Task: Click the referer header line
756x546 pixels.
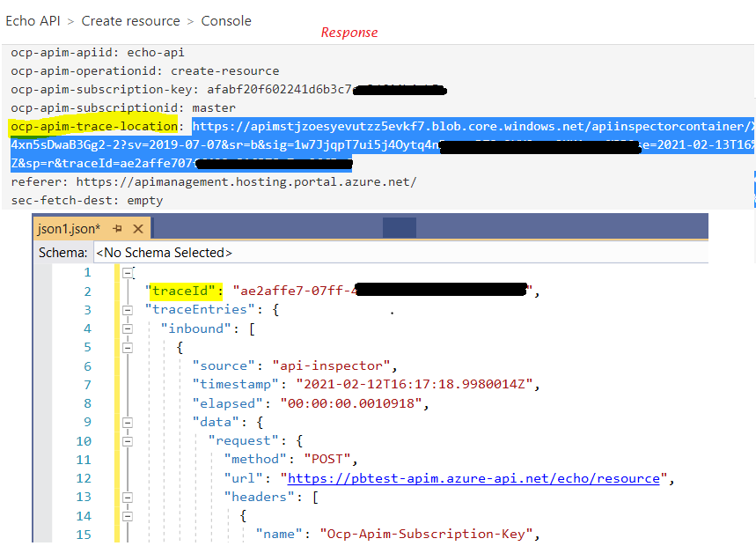Action: (214, 181)
